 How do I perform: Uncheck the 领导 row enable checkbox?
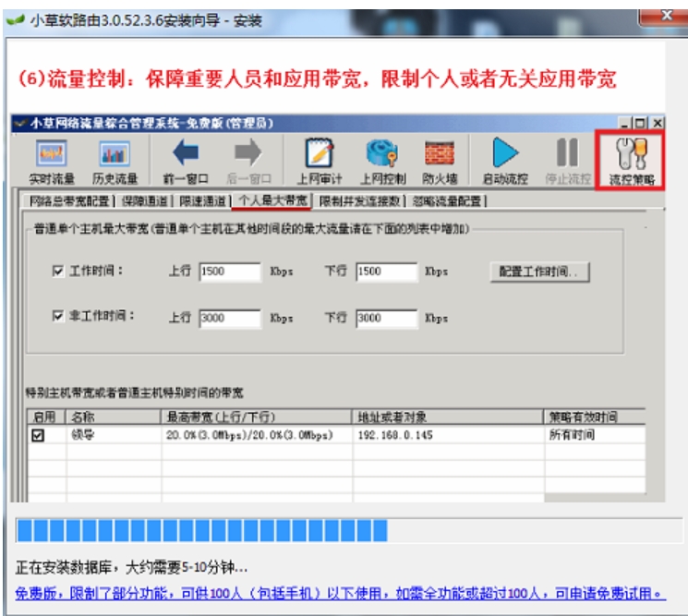(38, 435)
